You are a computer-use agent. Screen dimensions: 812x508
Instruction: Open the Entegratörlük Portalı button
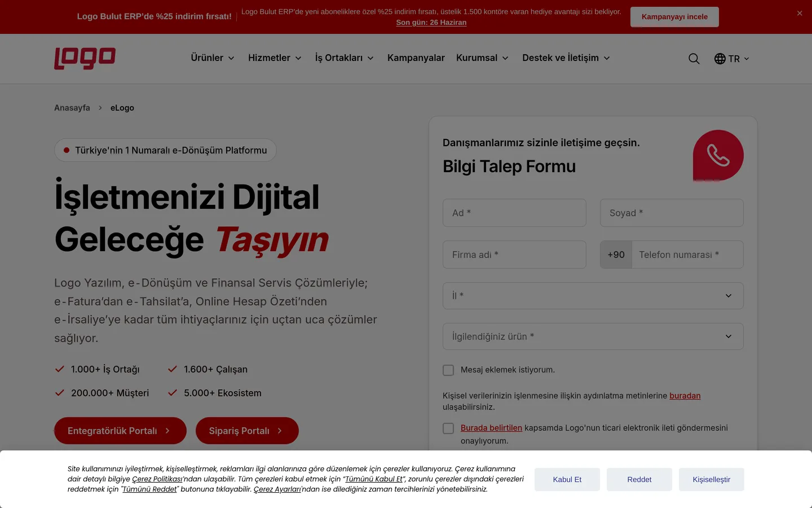pyautogui.click(x=120, y=431)
